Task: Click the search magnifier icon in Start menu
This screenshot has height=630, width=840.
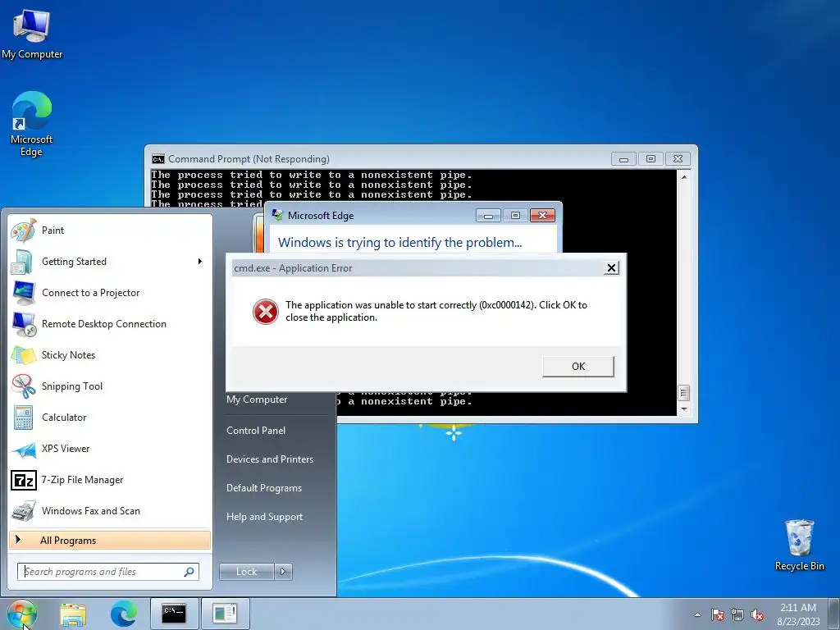Action: [189, 572]
